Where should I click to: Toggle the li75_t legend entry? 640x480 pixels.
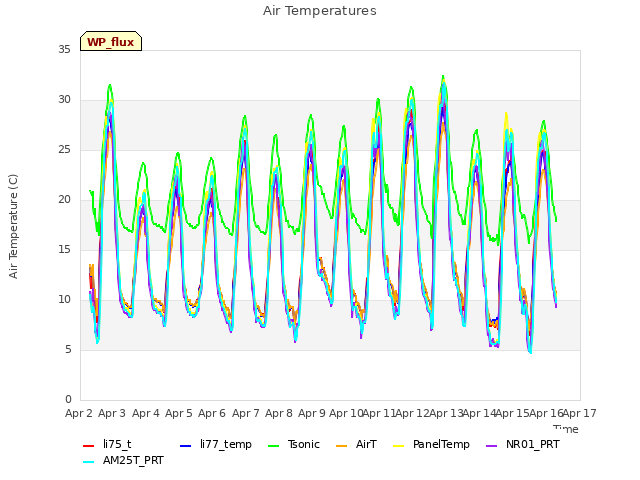[107, 444]
